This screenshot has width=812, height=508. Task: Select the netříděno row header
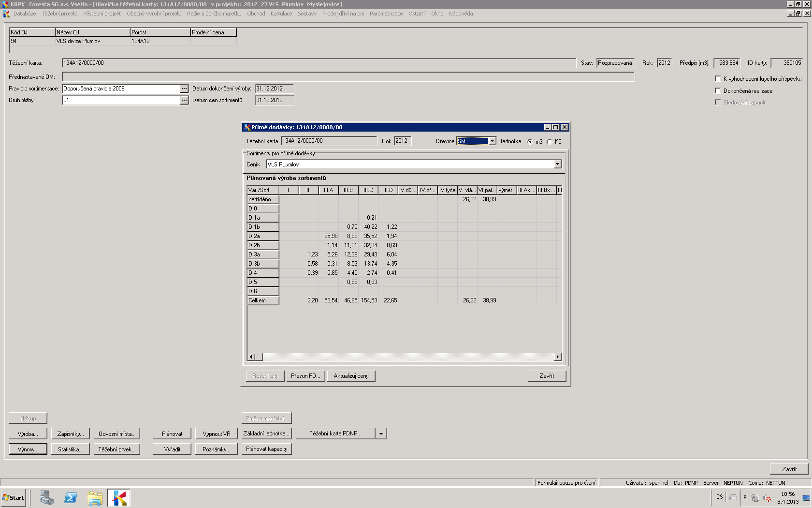pyautogui.click(x=263, y=199)
